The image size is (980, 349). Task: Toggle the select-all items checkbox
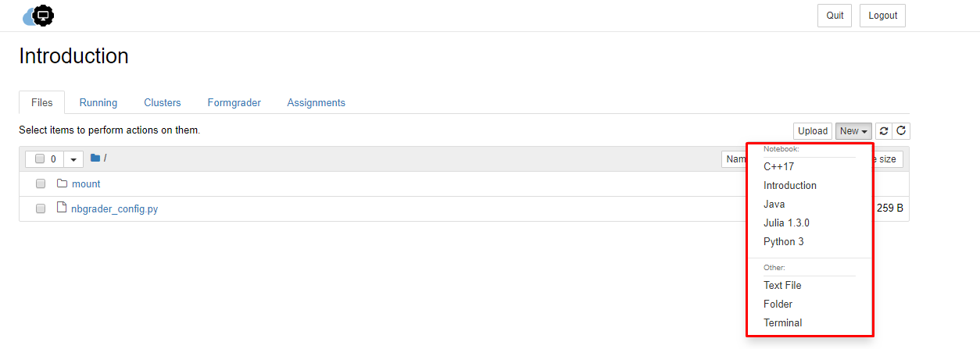(40, 158)
